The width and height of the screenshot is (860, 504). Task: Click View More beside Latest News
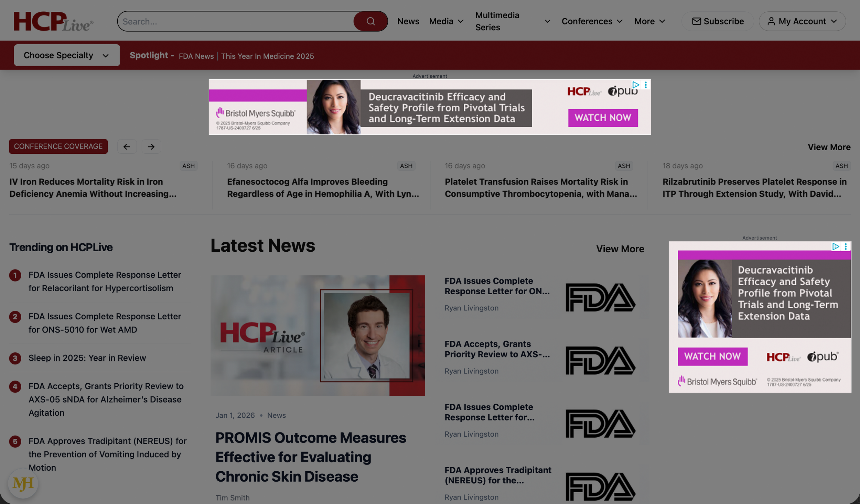click(x=620, y=249)
